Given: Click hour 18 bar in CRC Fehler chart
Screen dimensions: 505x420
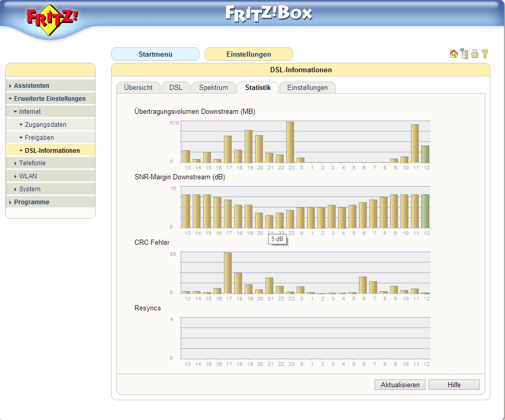Looking at the screenshot, I should pos(238,283).
